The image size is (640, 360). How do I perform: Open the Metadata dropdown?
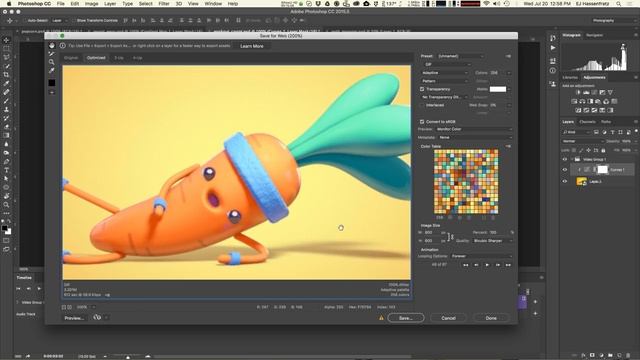point(475,138)
